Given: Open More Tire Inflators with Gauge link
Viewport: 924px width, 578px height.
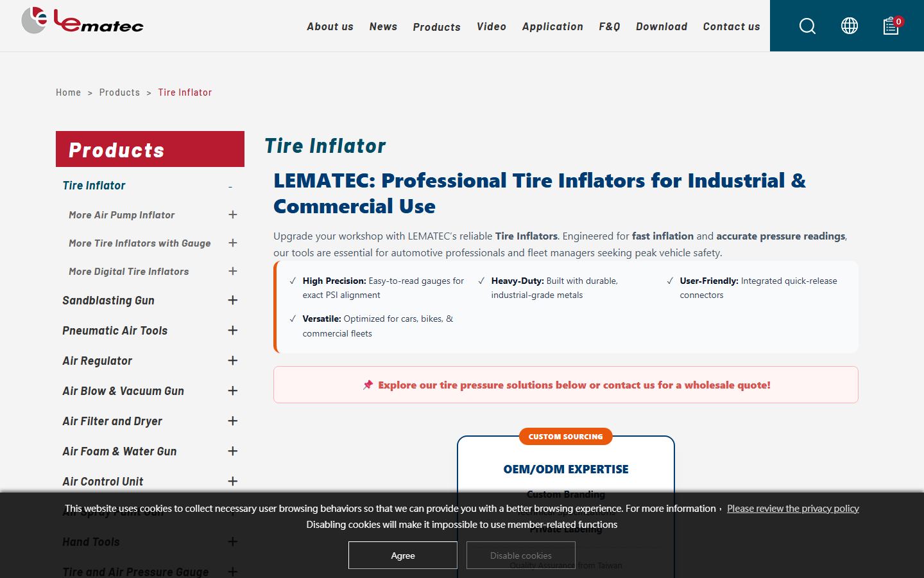Looking at the screenshot, I should coord(139,243).
